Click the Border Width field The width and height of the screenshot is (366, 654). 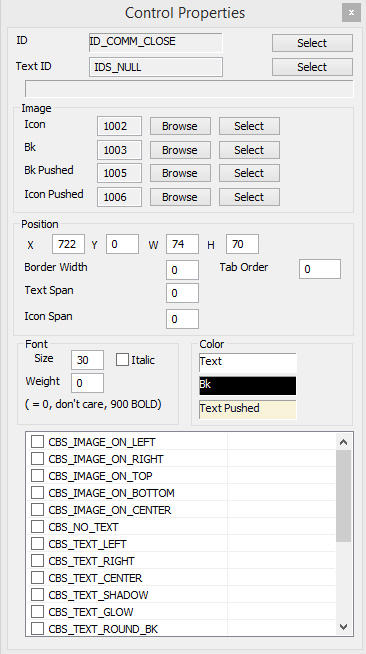[182, 270]
